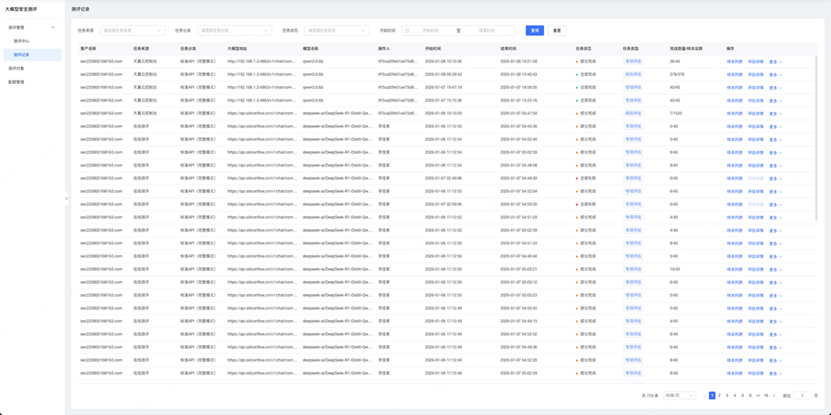Click the blue 查询 button
The image size is (831, 415).
point(534,31)
